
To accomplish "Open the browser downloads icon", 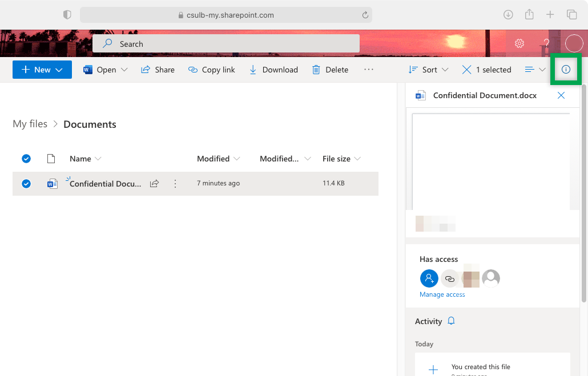I will (508, 15).
